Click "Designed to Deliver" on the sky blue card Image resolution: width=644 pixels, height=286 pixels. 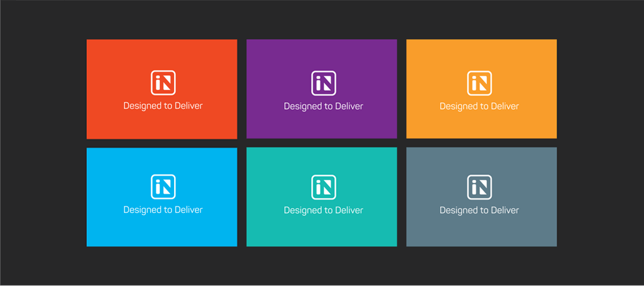click(163, 210)
